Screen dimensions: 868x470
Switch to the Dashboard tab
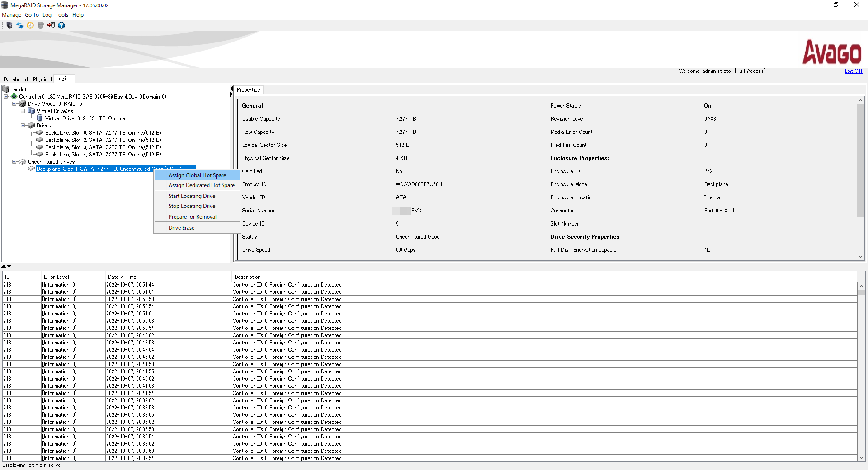click(x=16, y=79)
